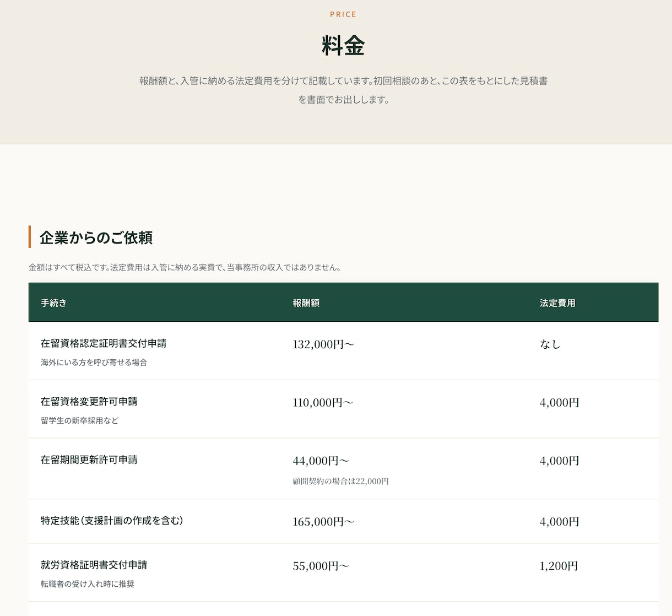Select the row 在留資格認定証明書交付申請
The width and height of the screenshot is (672, 616).
[x=343, y=351]
